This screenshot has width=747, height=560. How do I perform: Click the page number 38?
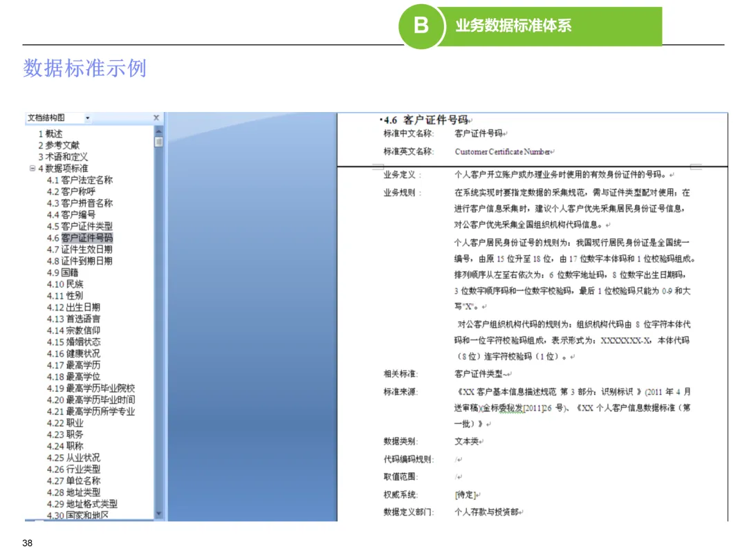tap(27, 543)
